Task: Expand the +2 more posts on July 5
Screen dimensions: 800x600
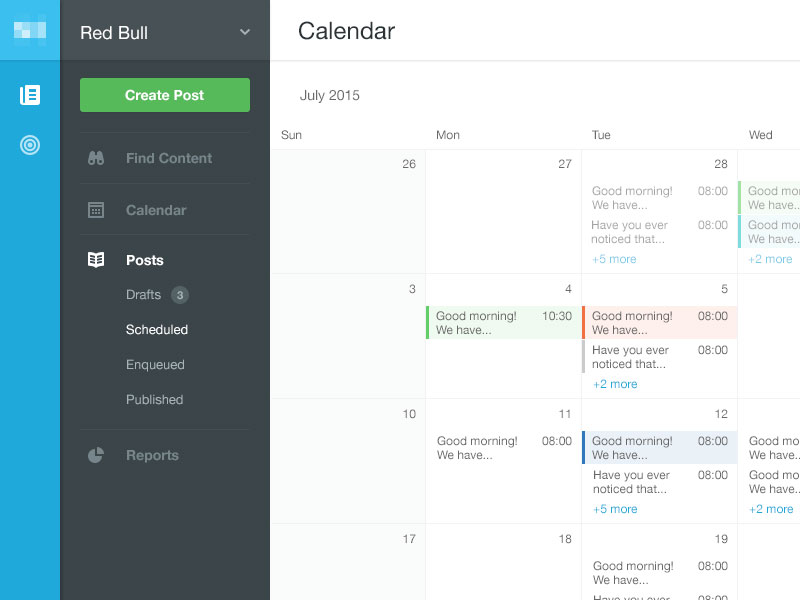Action: coord(615,383)
